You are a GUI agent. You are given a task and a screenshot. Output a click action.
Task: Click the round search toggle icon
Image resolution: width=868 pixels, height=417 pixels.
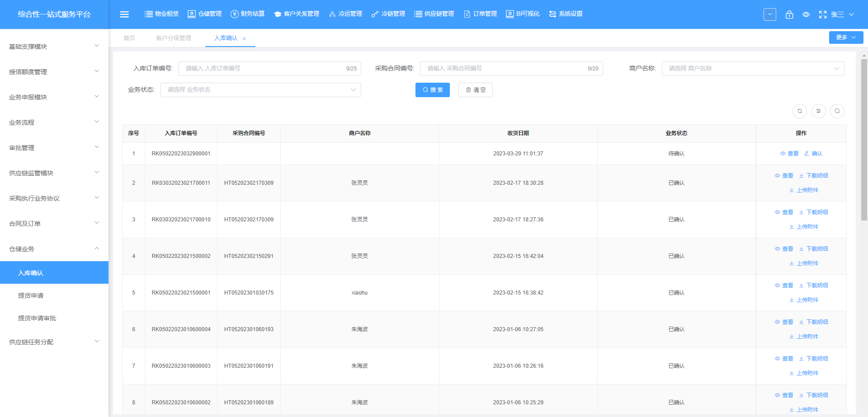point(837,111)
